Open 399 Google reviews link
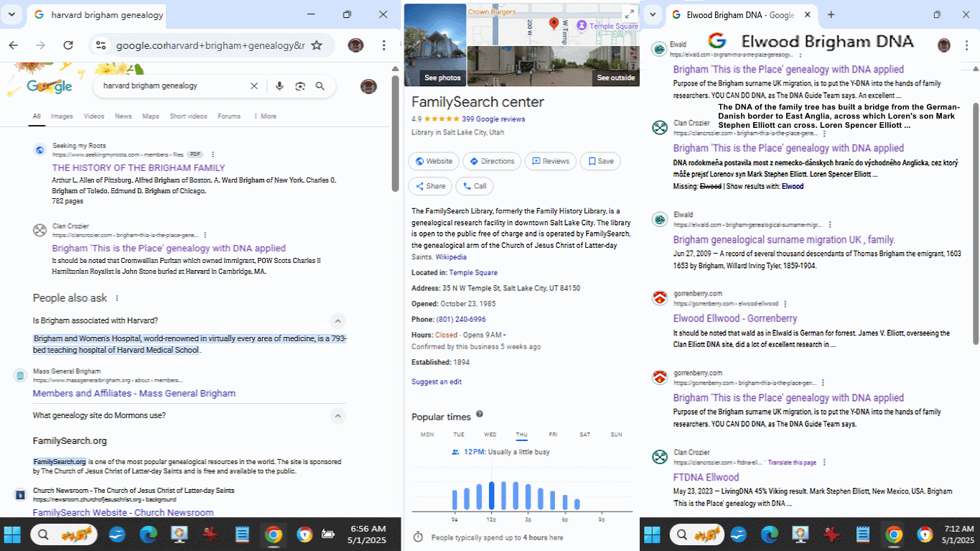Screen dimensions: 980x551 point(493,119)
